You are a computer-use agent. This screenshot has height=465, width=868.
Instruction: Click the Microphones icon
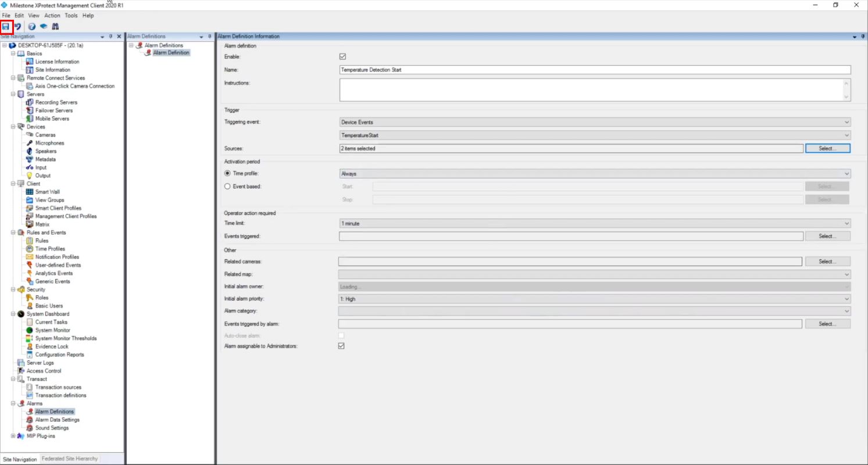pyautogui.click(x=30, y=143)
